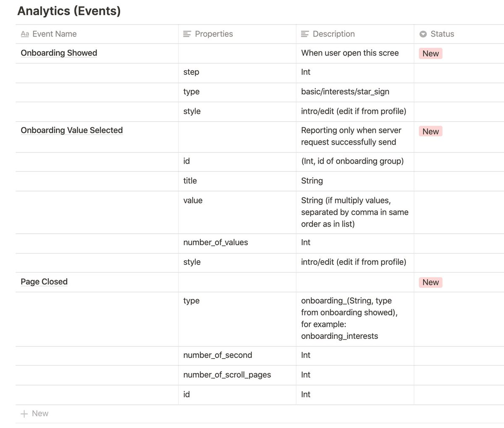
Task: Open the Onboarding Value Selected page
Action: click(x=72, y=130)
